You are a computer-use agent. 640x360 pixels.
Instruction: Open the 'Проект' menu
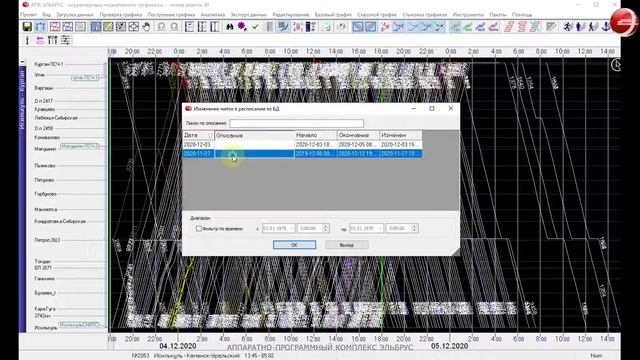[29, 15]
